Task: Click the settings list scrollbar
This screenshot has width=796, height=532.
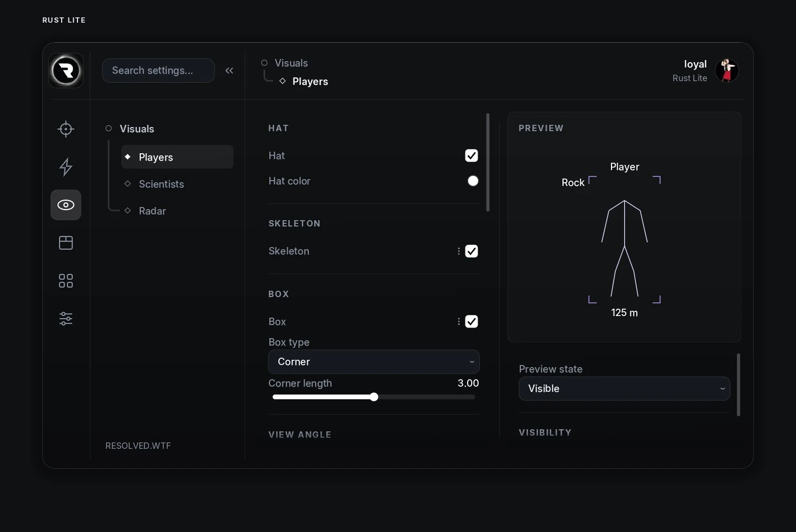Action: [488, 162]
